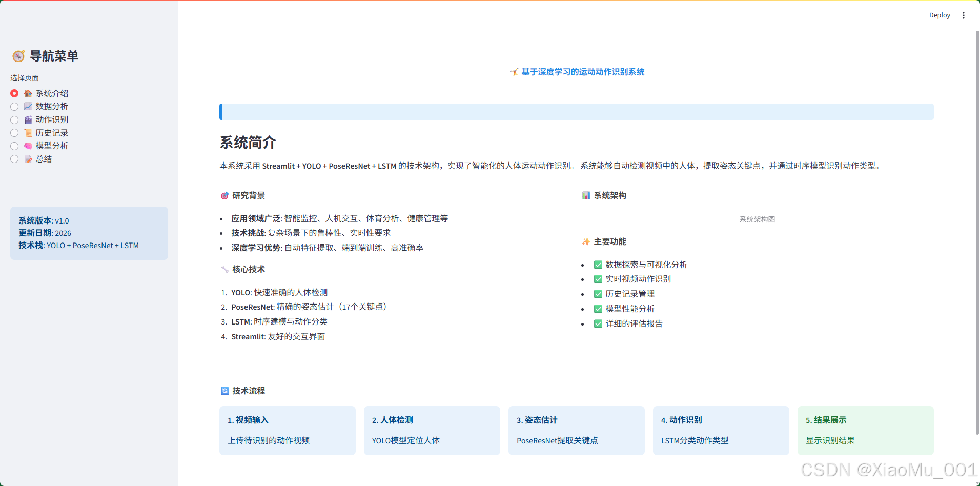Image resolution: width=980 pixels, height=486 pixels.
Task: Click the 系统版本: v1.0 text
Action: (x=44, y=221)
